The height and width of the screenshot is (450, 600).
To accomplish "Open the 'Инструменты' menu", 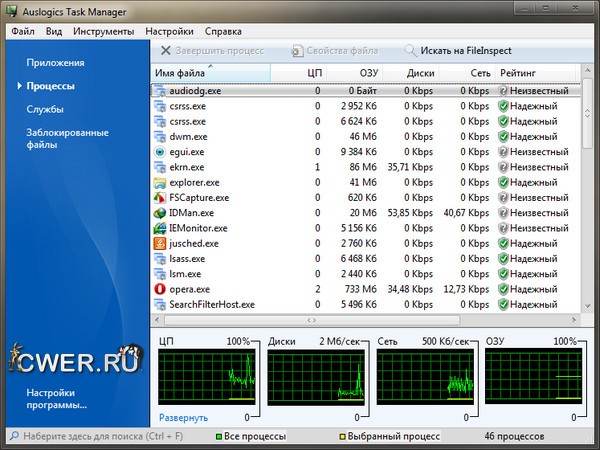I will click(x=103, y=31).
